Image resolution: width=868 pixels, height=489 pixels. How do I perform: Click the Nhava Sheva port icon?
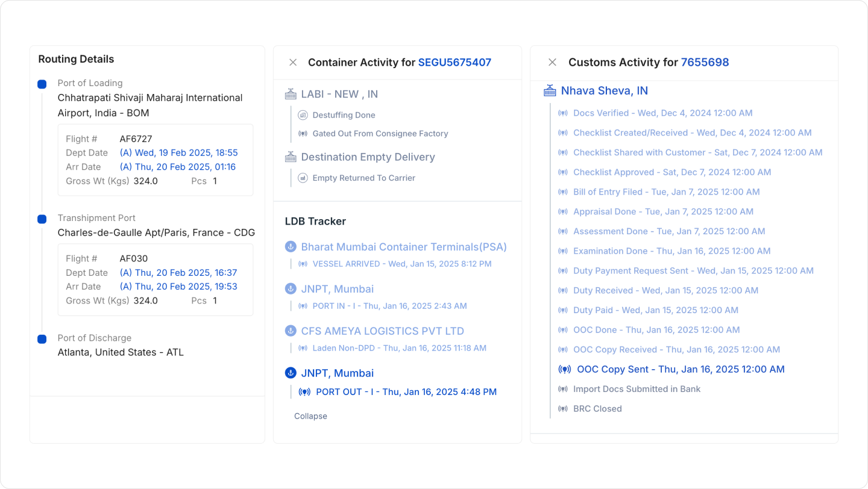click(x=550, y=90)
